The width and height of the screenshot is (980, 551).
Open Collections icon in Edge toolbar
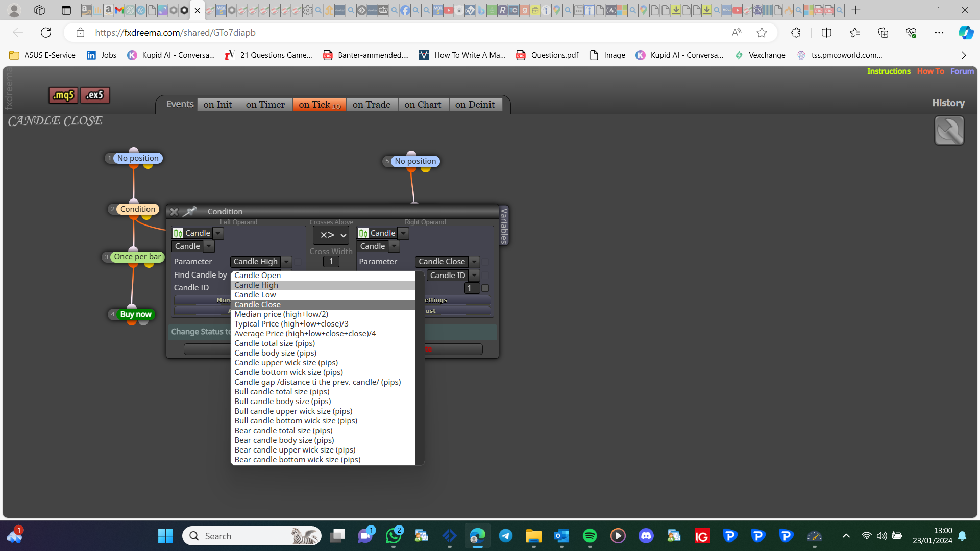tap(883, 33)
